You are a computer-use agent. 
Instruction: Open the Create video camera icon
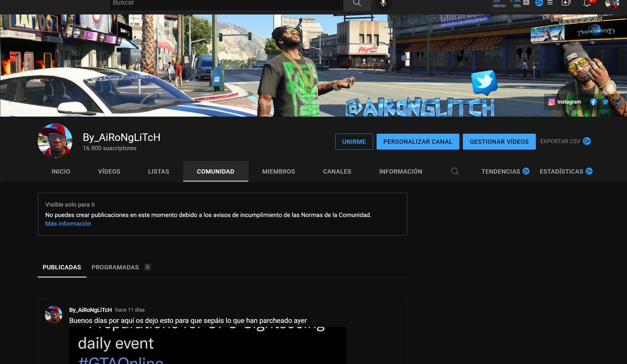tap(566, 3)
